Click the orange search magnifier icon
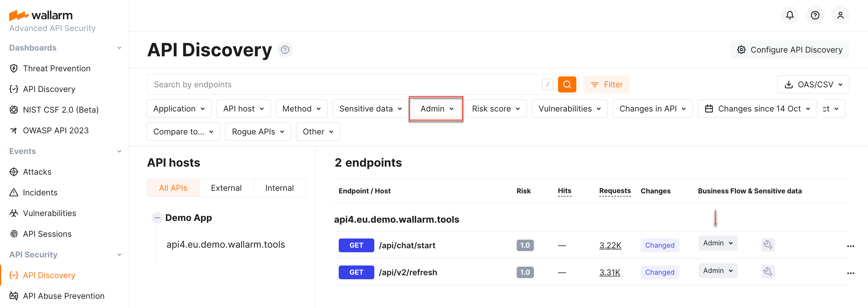Image resolution: width=868 pixels, height=308 pixels. click(567, 84)
